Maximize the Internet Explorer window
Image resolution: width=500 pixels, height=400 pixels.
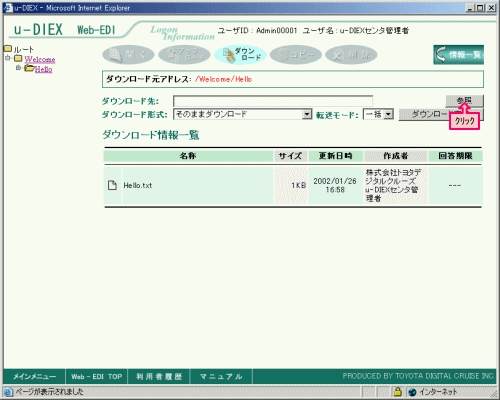[x=480, y=8]
